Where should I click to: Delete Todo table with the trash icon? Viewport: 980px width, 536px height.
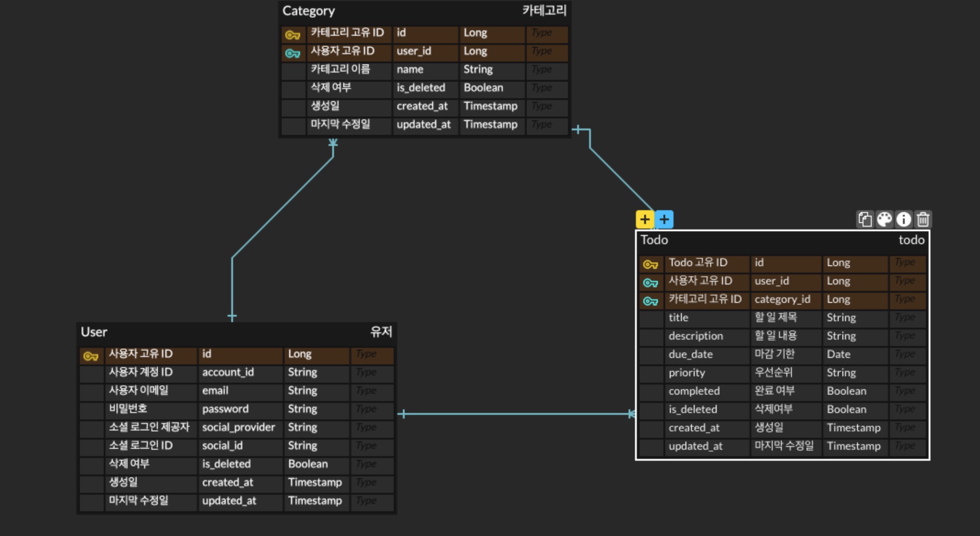pos(923,219)
